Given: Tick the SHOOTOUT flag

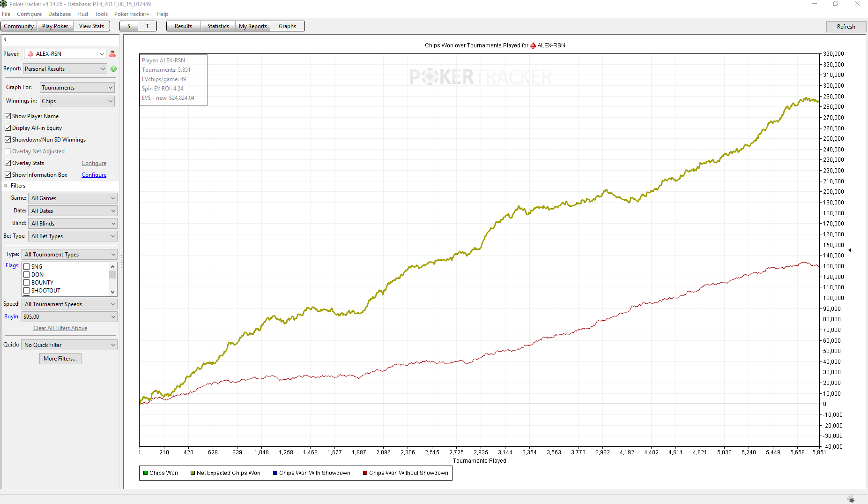Looking at the screenshot, I should [x=27, y=291].
